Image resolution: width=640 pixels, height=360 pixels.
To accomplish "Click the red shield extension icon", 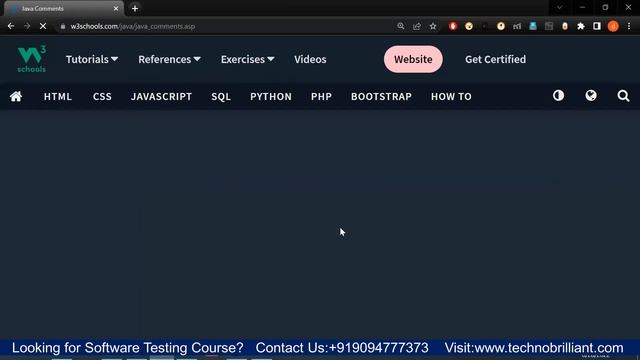I will pyautogui.click(x=453, y=26).
